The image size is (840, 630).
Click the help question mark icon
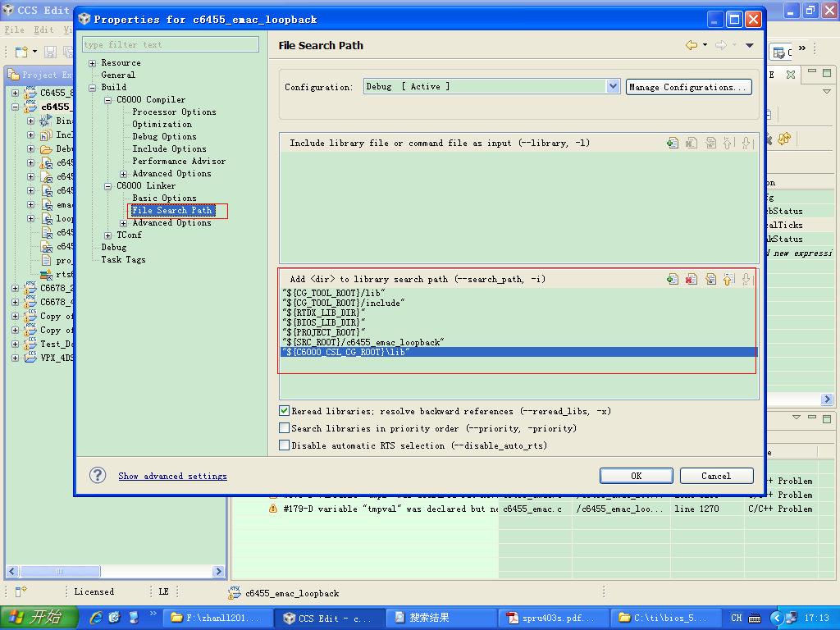[98, 475]
